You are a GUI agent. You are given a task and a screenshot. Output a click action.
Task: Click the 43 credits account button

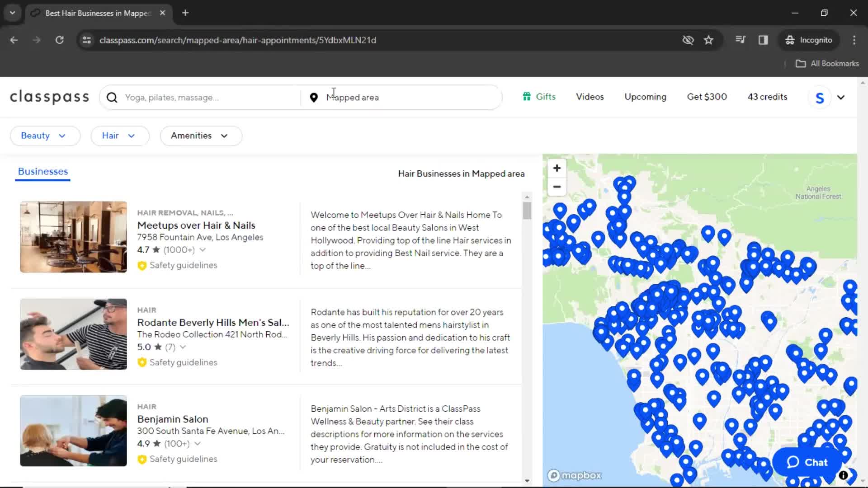[x=769, y=97]
